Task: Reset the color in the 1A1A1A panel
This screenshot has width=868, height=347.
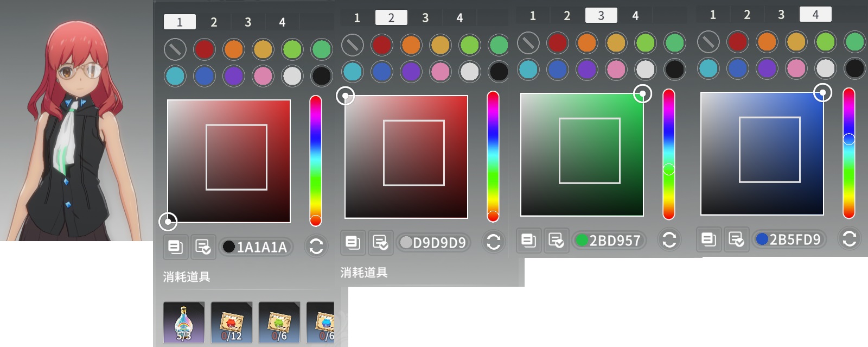Action: click(316, 247)
